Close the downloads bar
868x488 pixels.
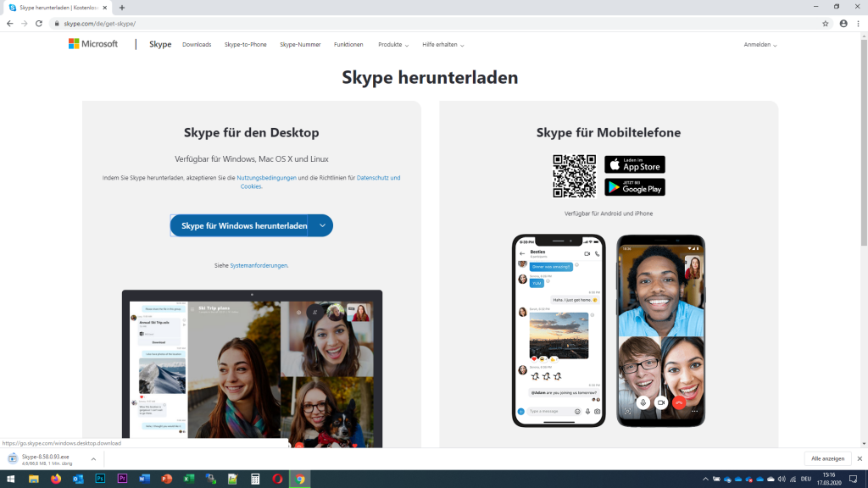click(x=860, y=458)
